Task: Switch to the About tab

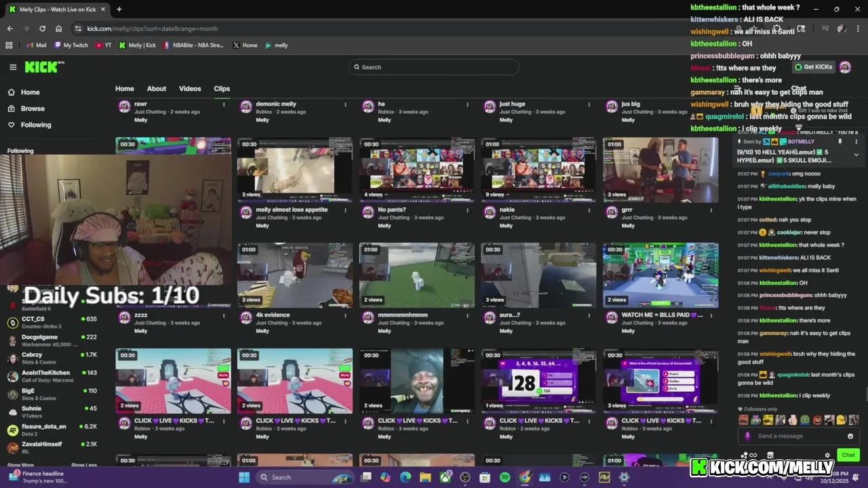Action: 157,89
